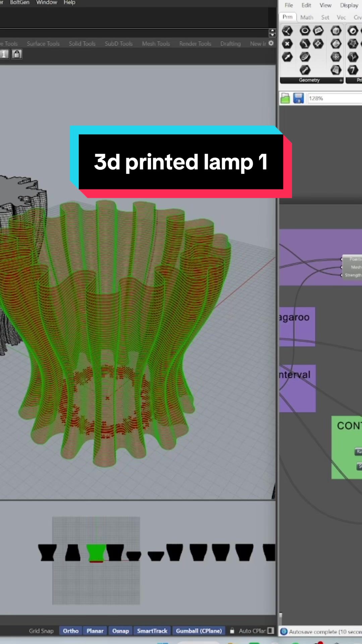This screenshot has width=362, height=644.
Task: Toggle Planar mode in status bar
Action: tap(95, 631)
